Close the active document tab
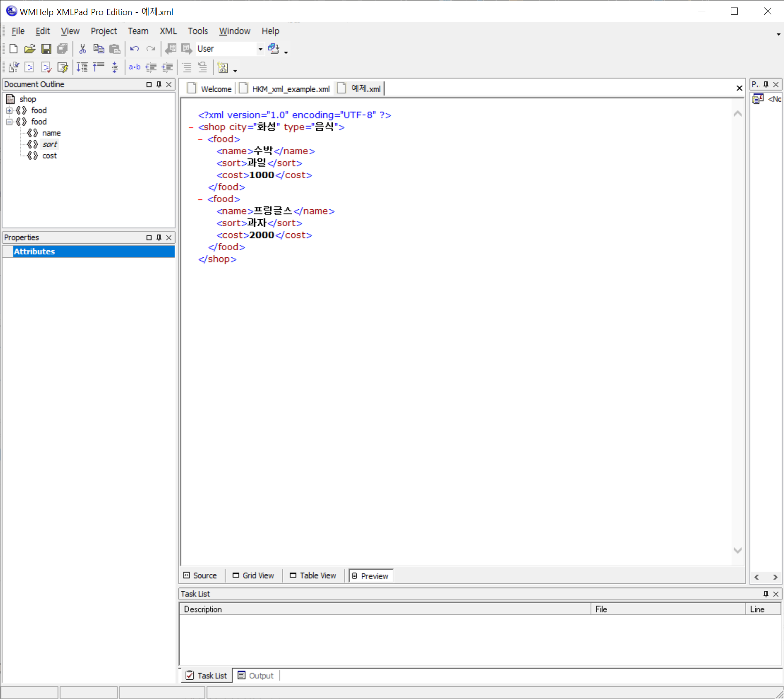 point(739,88)
